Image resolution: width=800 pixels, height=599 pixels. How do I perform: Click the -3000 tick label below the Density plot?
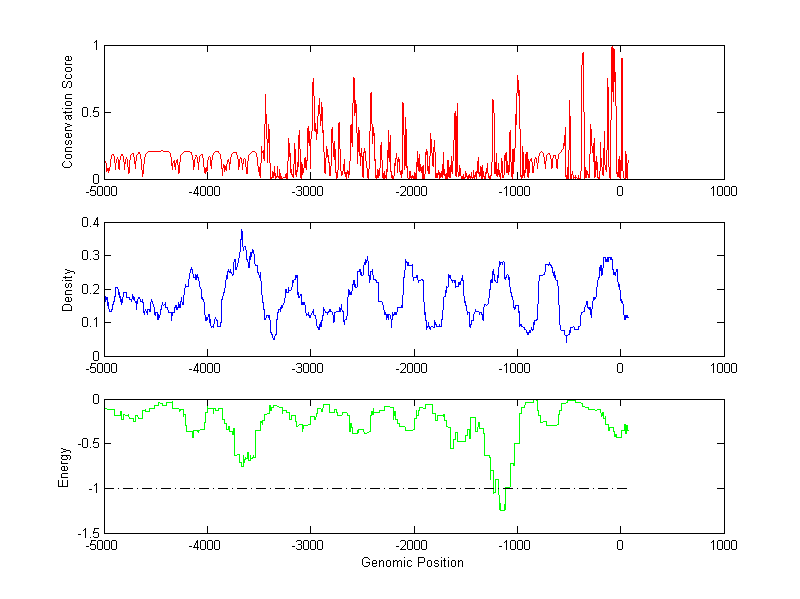point(309,369)
